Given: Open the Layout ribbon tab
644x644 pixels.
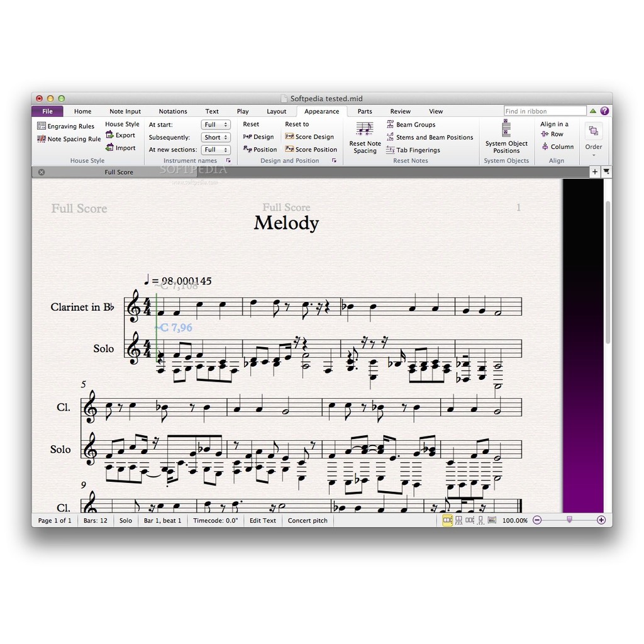Looking at the screenshot, I should tap(277, 111).
